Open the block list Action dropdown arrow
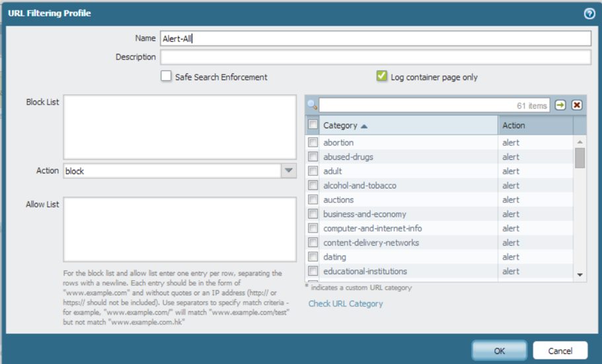Screen dimensions: 602x364 tap(288, 171)
